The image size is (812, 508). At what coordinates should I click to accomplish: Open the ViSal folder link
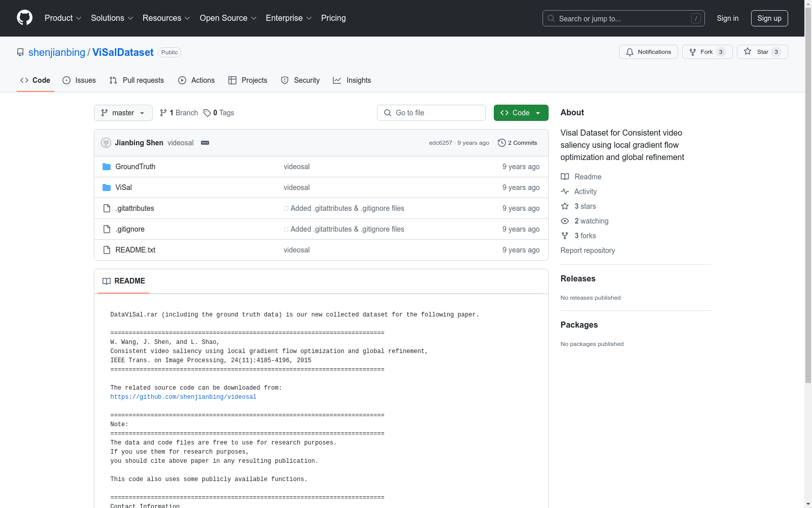click(x=123, y=187)
